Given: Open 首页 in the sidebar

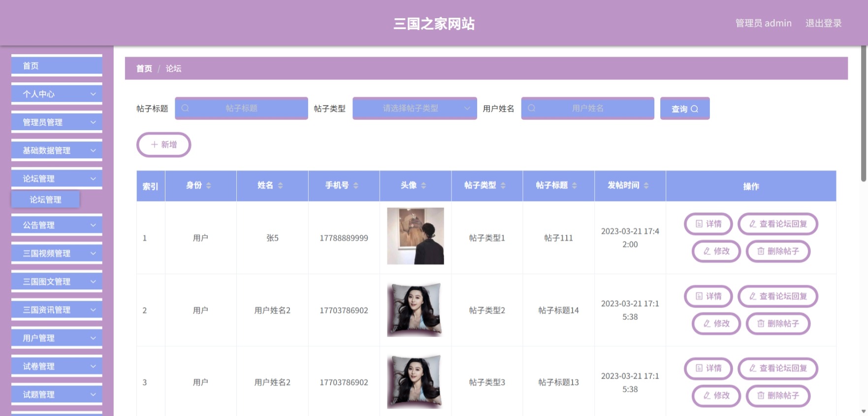Looking at the screenshot, I should coord(57,66).
